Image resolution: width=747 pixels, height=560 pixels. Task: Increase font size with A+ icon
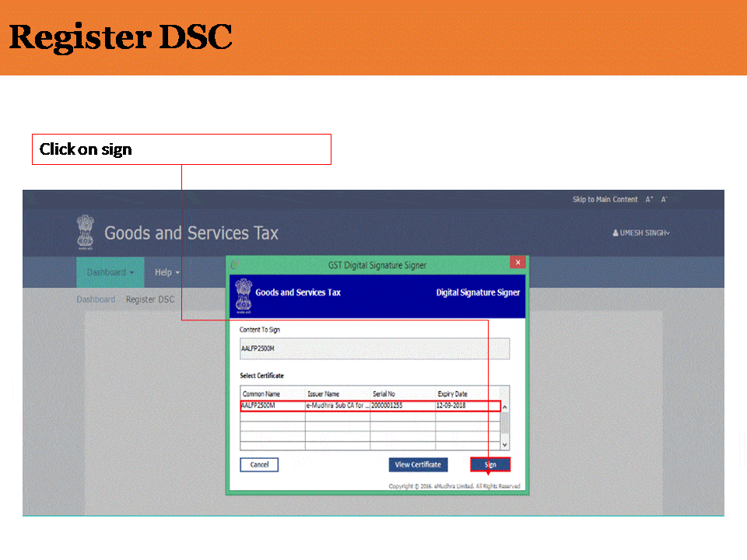[x=649, y=200]
